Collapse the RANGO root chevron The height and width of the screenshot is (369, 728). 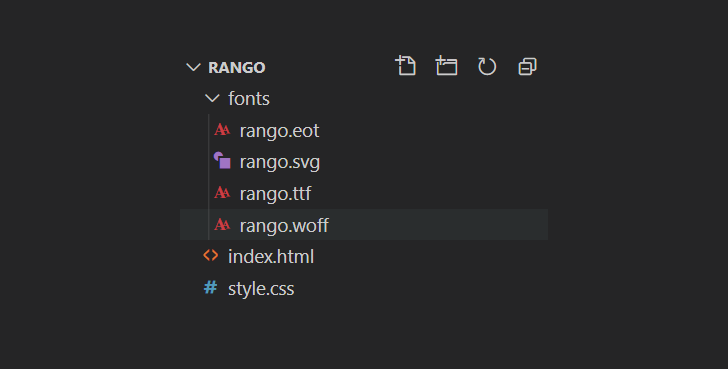pos(193,67)
